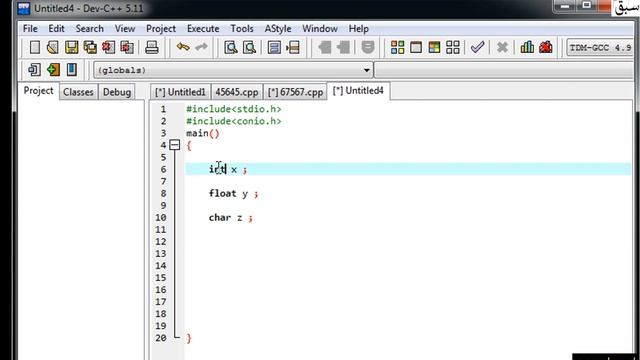The image size is (640, 360).
Task: Switch to the 45645.cpp editor tab
Action: 237,92
